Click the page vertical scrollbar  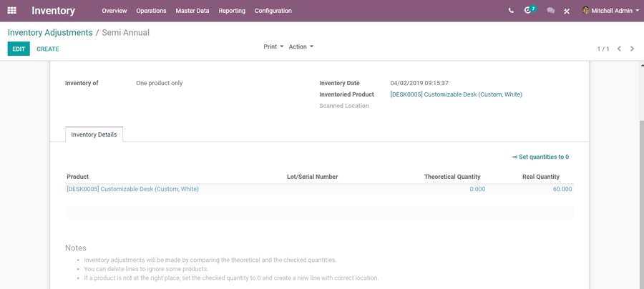point(639,179)
